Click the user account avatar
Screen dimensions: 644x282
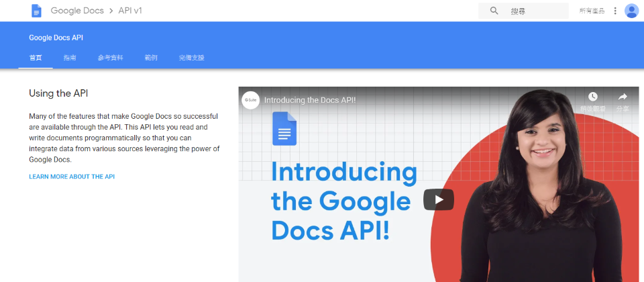(631, 11)
